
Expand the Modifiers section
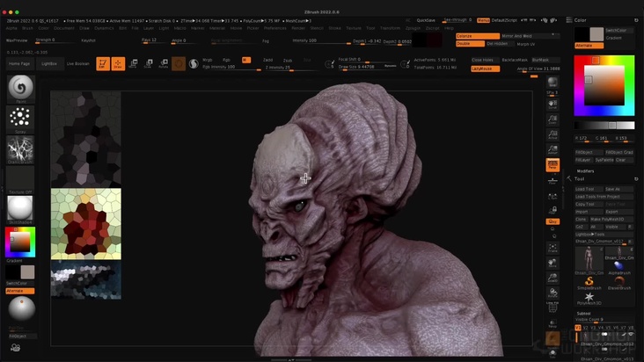tap(585, 171)
